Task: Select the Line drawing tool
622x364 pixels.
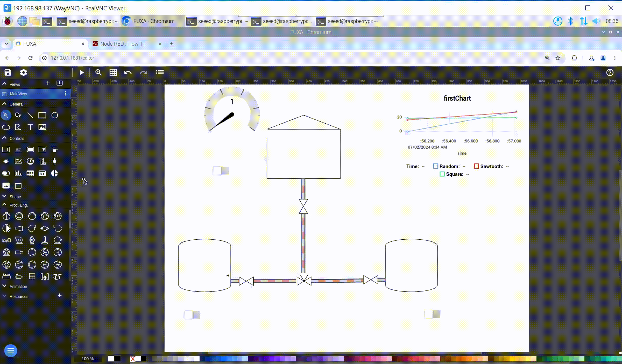Action: tap(30, 115)
